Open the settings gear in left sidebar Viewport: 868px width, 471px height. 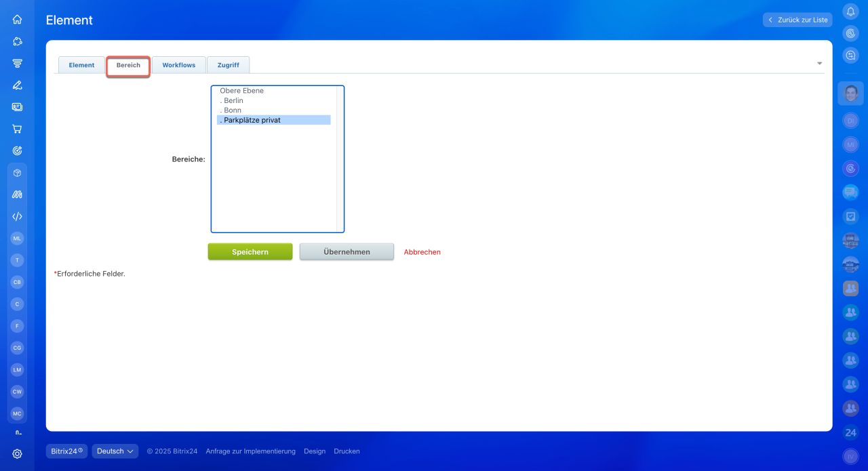click(17, 454)
